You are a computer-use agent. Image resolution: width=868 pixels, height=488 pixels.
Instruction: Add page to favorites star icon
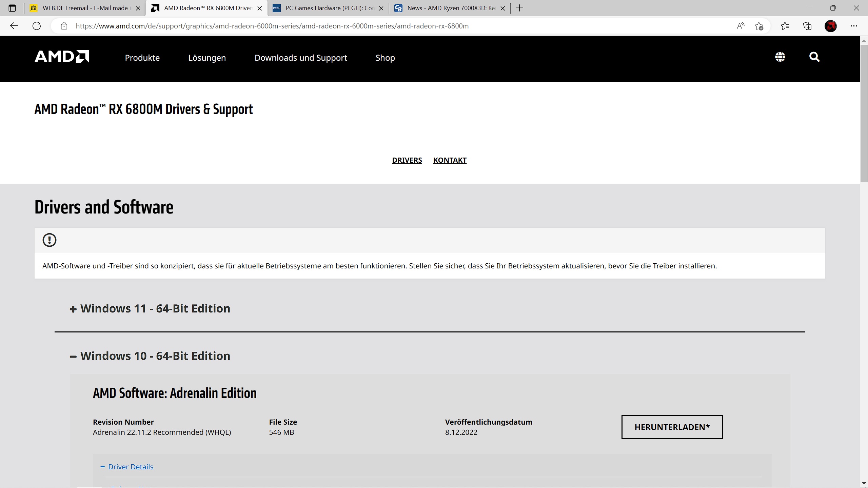tap(759, 26)
